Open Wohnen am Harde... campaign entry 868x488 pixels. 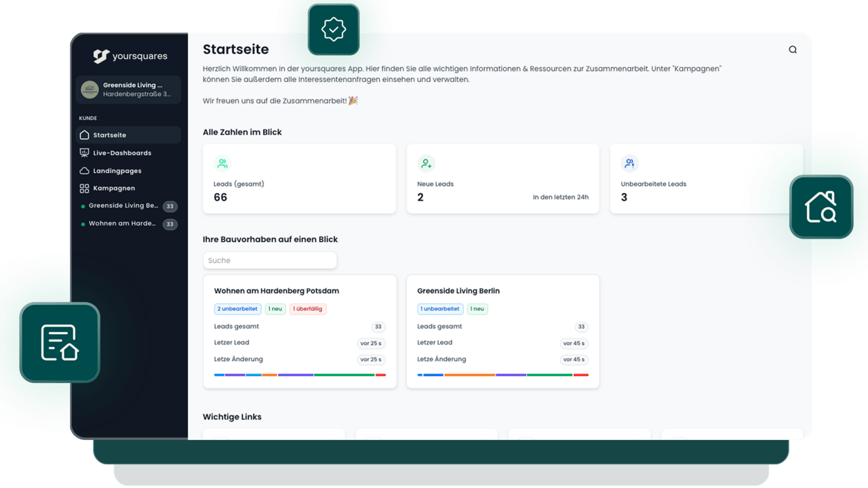[x=128, y=224]
